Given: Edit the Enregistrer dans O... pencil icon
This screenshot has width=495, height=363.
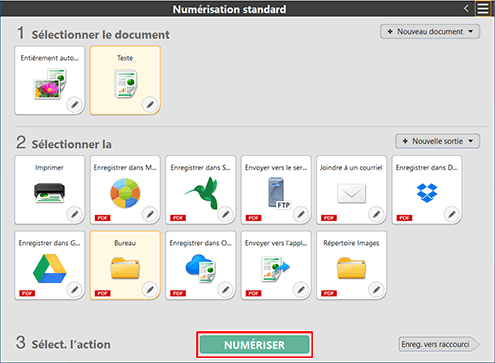Looking at the screenshot, I should click(x=226, y=289).
